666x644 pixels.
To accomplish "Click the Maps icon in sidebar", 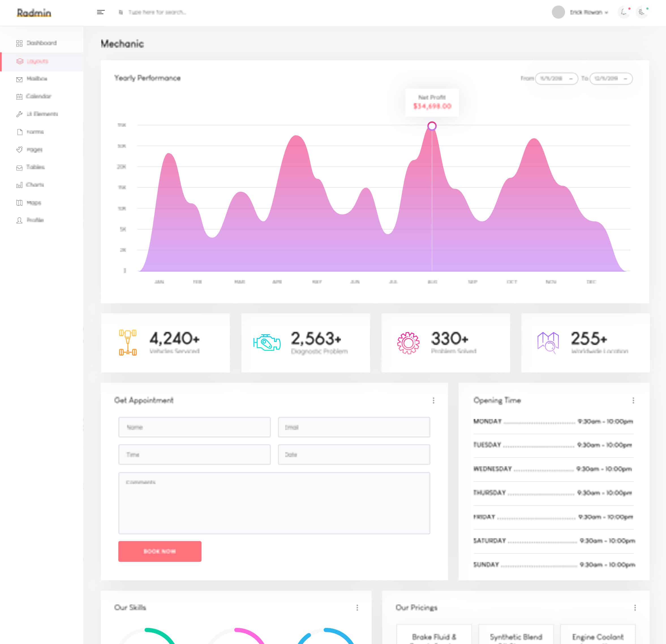I will (x=19, y=203).
